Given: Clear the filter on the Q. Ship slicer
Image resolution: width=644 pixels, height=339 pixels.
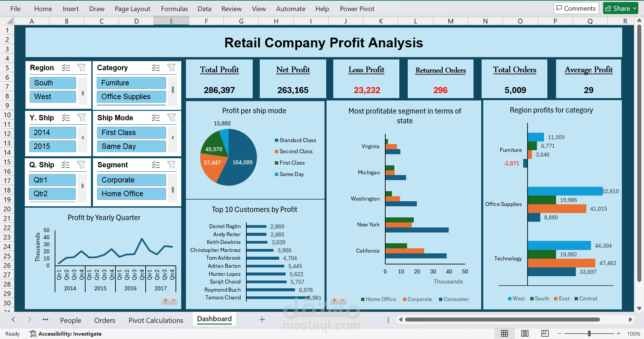Looking at the screenshot, I should (82, 165).
